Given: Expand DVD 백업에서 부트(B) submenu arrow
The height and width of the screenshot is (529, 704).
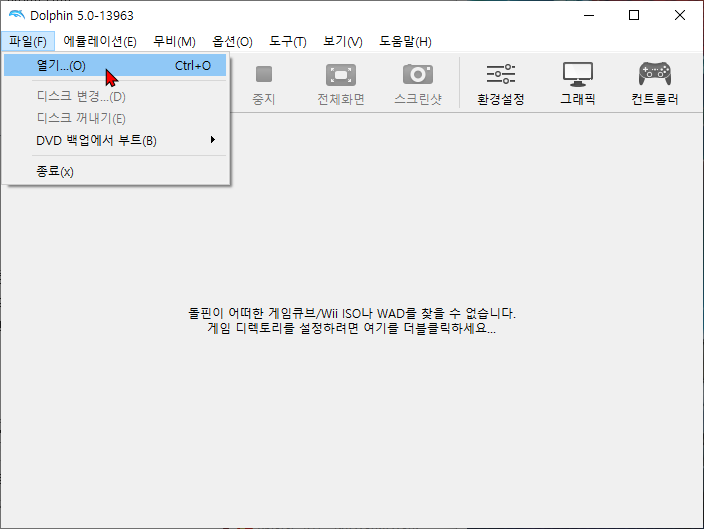Looking at the screenshot, I should click(213, 140).
